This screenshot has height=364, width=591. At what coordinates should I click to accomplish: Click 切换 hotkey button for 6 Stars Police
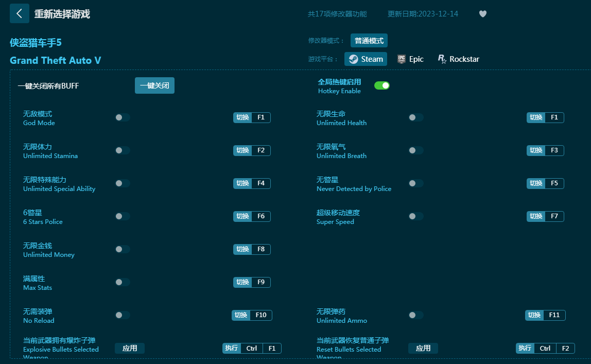point(243,216)
